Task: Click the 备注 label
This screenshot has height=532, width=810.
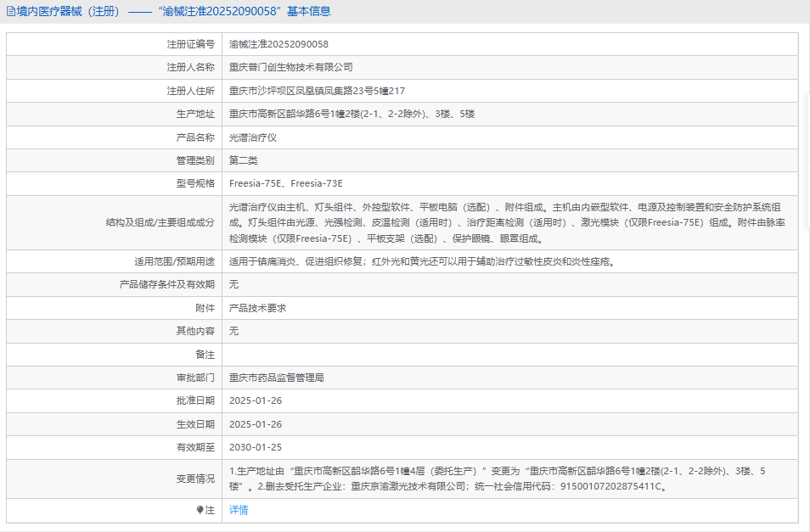Action: pos(205,355)
